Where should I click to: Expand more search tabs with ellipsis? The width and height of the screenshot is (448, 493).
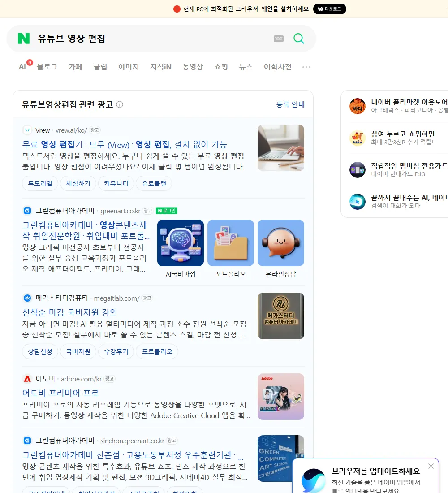(306, 67)
